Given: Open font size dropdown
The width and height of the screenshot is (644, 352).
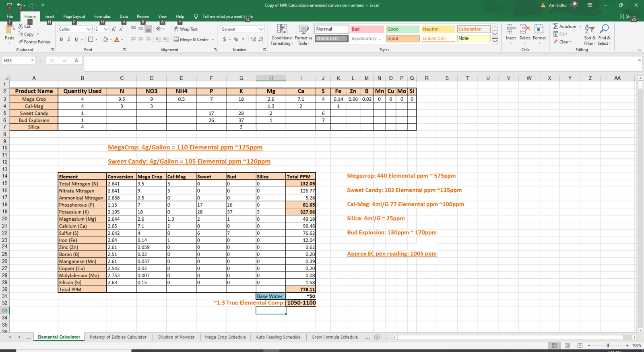Looking at the screenshot, I should pos(106,29).
